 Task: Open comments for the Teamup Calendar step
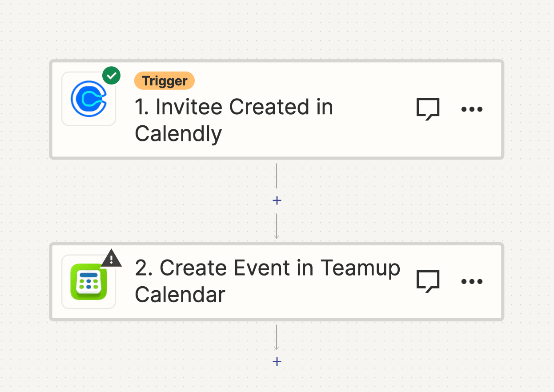pyautogui.click(x=428, y=281)
